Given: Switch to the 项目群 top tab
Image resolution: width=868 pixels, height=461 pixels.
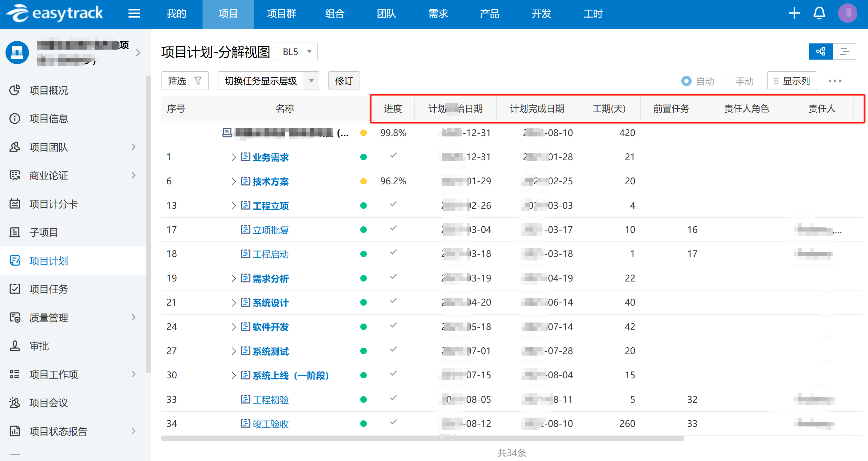Looking at the screenshot, I should [x=281, y=14].
